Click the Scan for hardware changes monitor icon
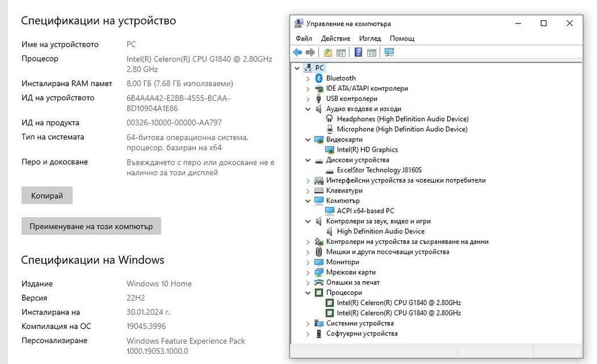 tap(389, 52)
